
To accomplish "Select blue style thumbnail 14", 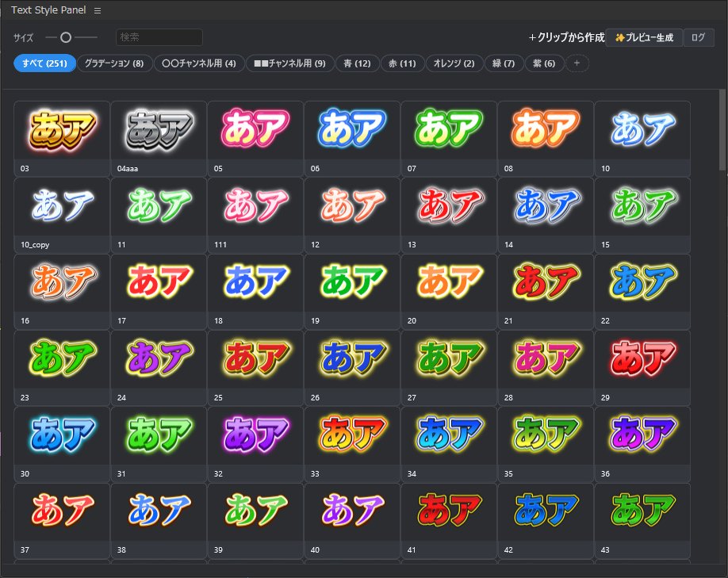I will click(x=546, y=215).
